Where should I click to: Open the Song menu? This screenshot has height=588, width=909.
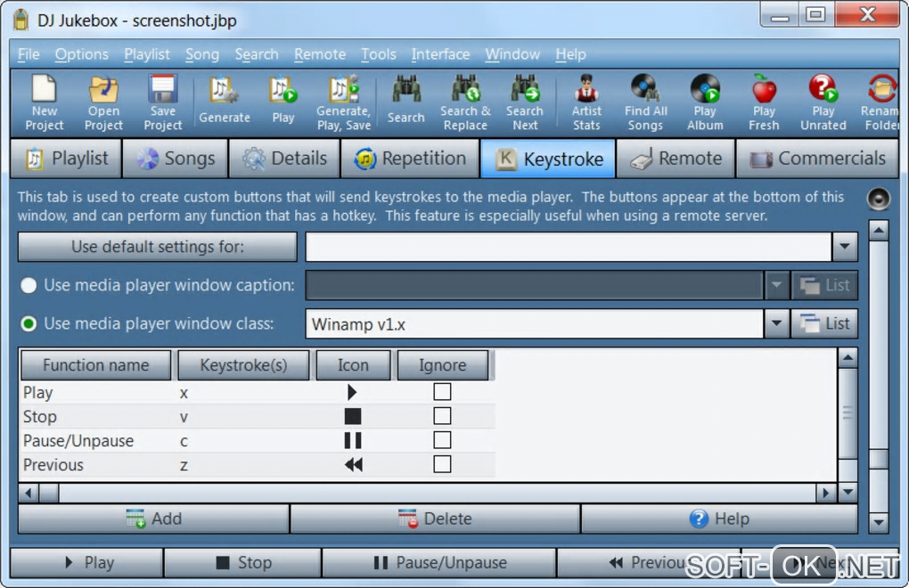[202, 53]
